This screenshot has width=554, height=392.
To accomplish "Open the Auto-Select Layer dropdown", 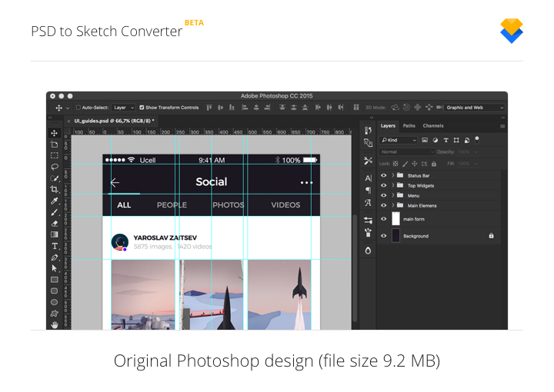I will (123, 108).
